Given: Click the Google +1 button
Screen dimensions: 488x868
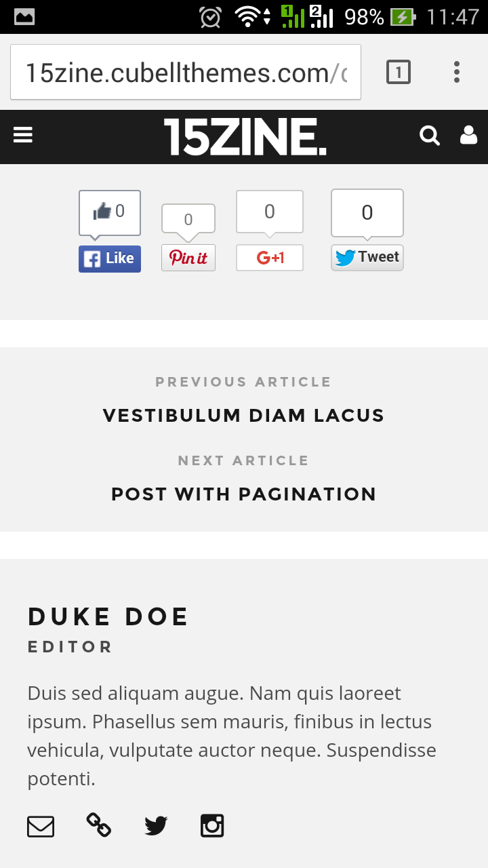Looking at the screenshot, I should (x=270, y=258).
